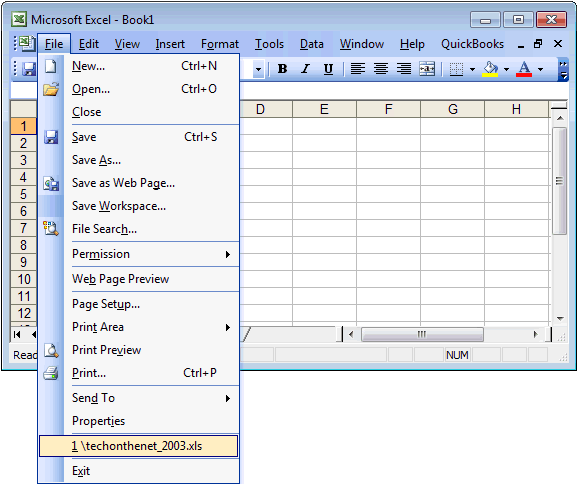Choose Exit from File menu
The height and width of the screenshot is (484, 577).
[139, 471]
